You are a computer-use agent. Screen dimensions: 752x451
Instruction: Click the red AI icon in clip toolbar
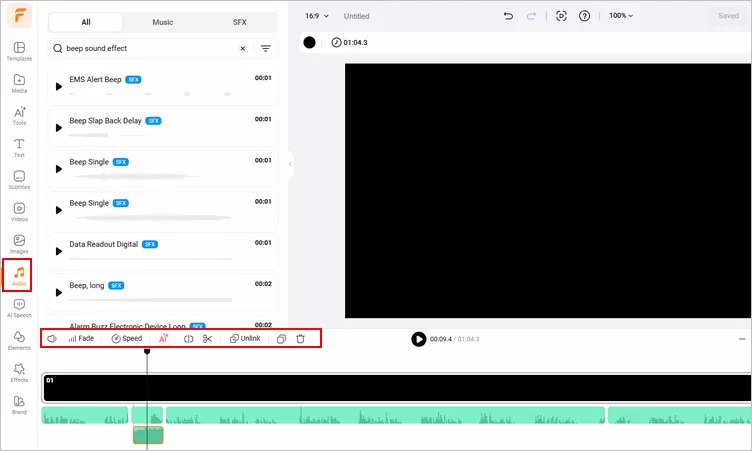pyautogui.click(x=163, y=338)
